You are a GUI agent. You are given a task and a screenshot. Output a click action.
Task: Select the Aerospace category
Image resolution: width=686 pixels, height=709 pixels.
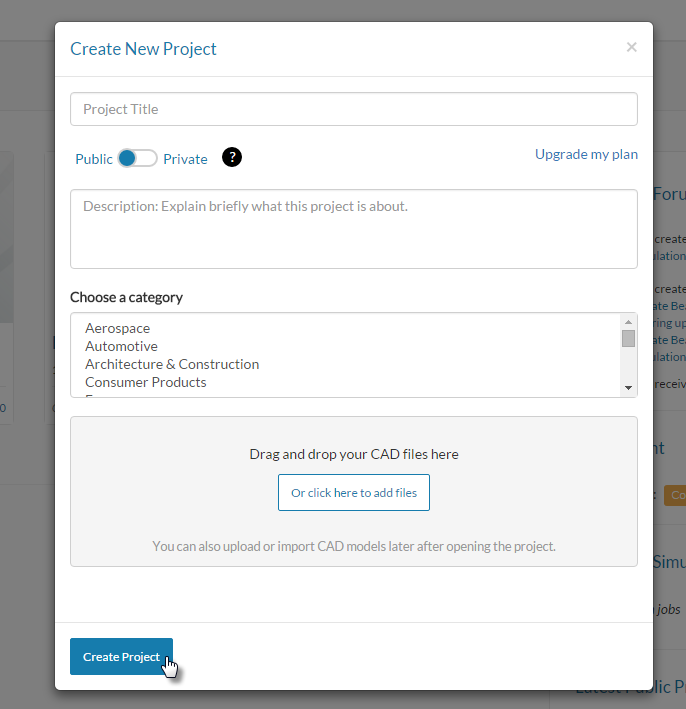pos(117,328)
